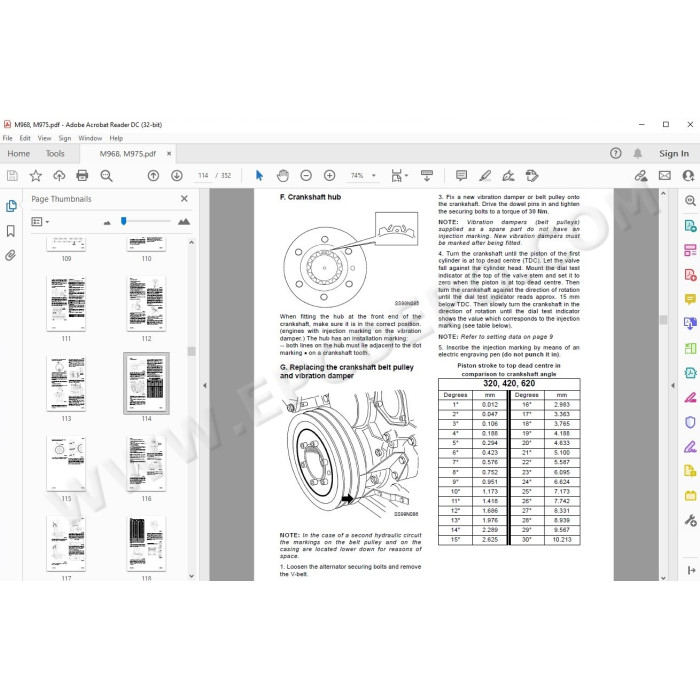Activate the Hand pan tool
Image resolution: width=700 pixels, height=700 pixels.
tap(283, 175)
